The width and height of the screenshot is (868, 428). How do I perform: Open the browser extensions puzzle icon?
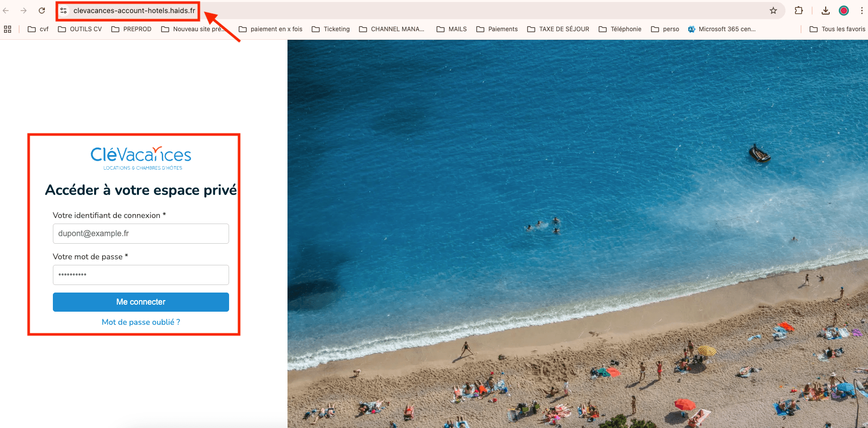click(799, 11)
